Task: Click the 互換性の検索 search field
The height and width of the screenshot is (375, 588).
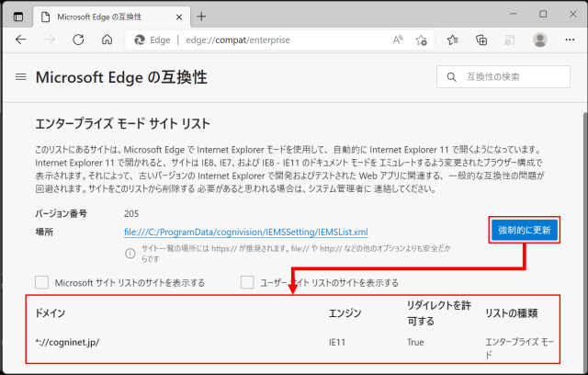Action: coord(503,77)
